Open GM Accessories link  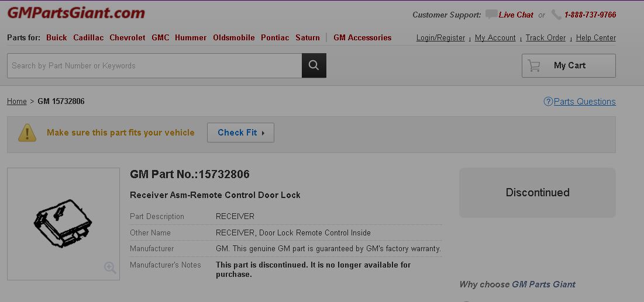point(362,38)
